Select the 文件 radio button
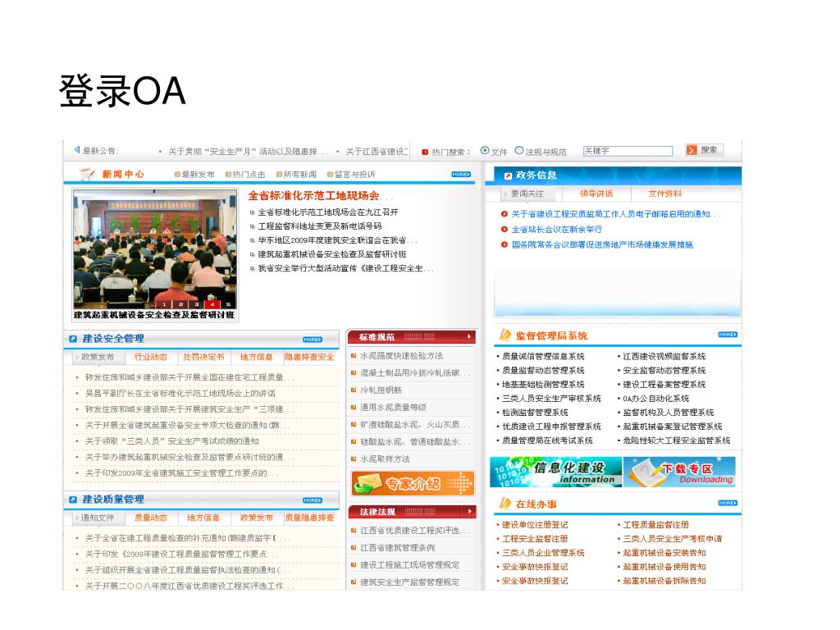 (485, 151)
